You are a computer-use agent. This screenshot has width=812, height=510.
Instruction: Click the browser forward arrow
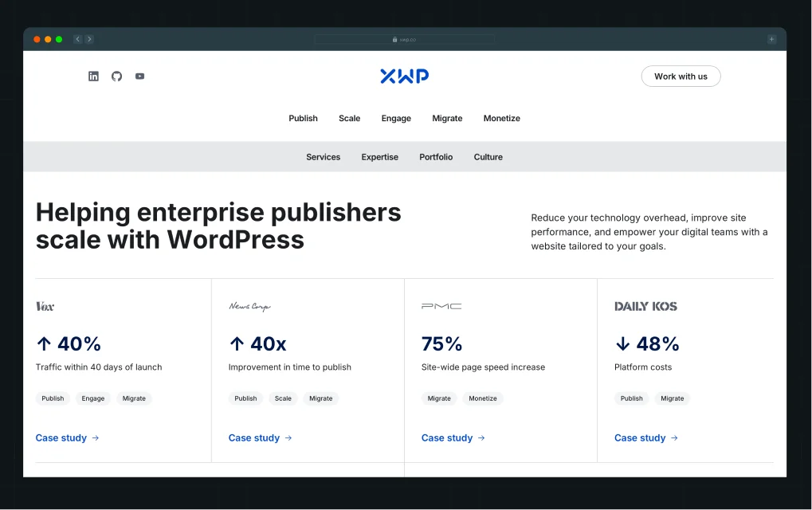point(89,39)
